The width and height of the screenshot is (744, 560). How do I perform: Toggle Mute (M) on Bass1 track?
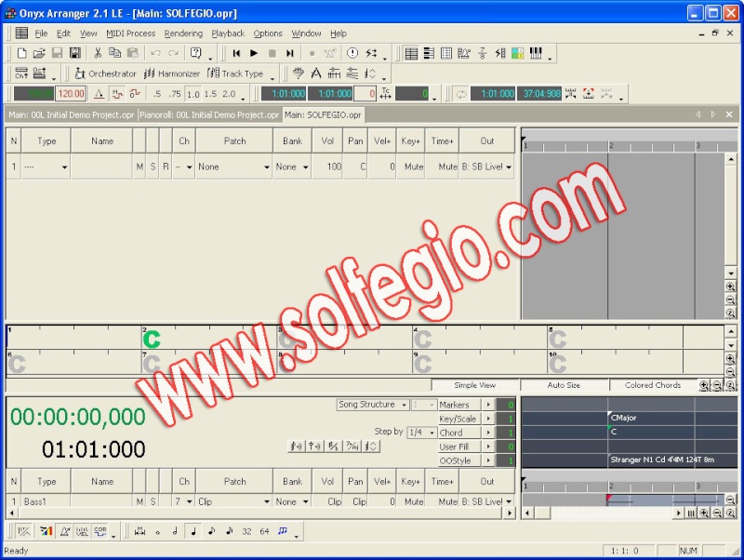[139, 501]
